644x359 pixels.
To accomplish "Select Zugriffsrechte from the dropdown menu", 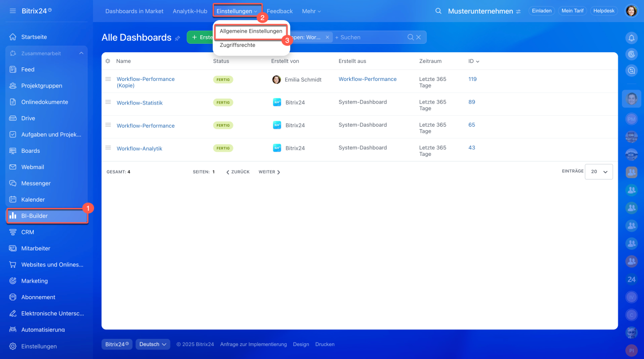I will (x=237, y=45).
